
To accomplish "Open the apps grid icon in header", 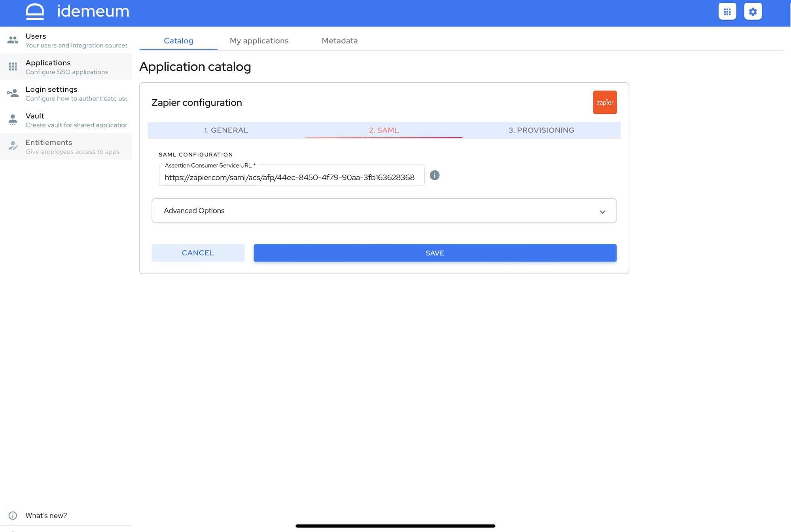I will pyautogui.click(x=727, y=12).
